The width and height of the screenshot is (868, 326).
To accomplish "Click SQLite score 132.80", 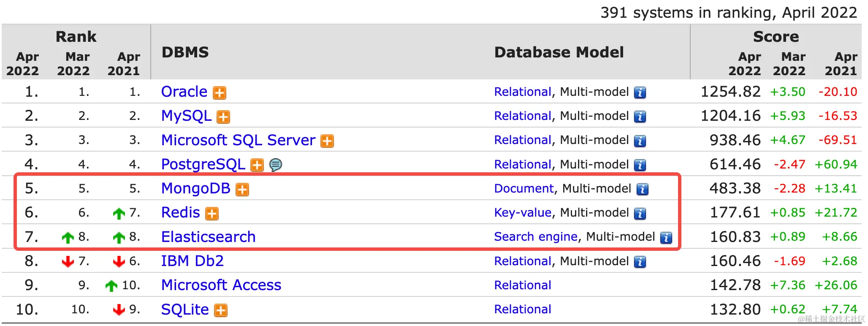I will (x=735, y=310).
